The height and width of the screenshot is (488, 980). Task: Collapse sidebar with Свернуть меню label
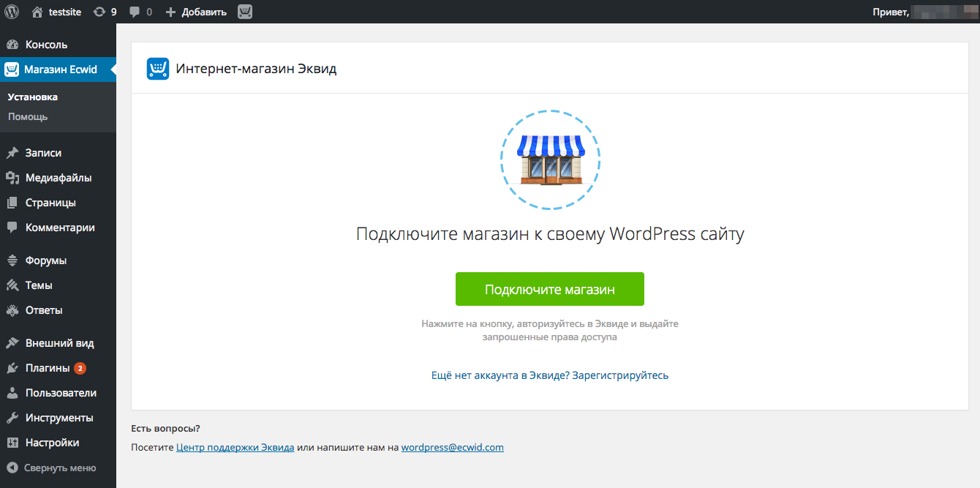click(60, 468)
